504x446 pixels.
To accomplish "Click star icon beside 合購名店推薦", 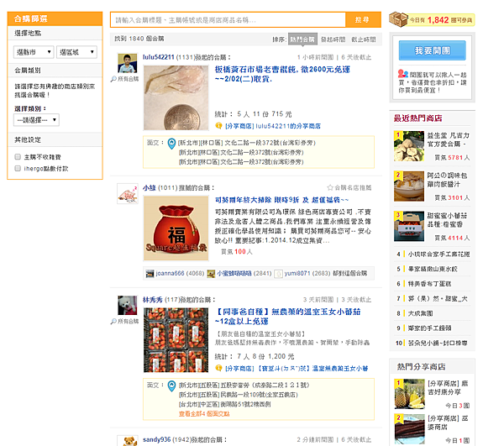I will pos(330,187).
